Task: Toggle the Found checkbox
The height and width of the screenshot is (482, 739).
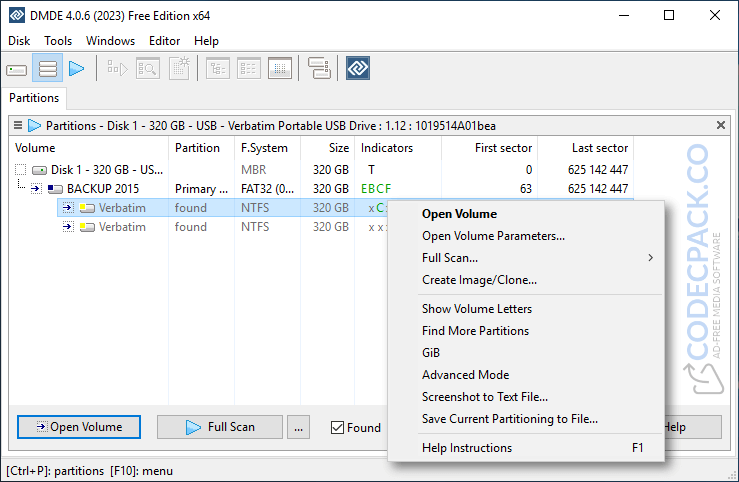Action: 337,427
